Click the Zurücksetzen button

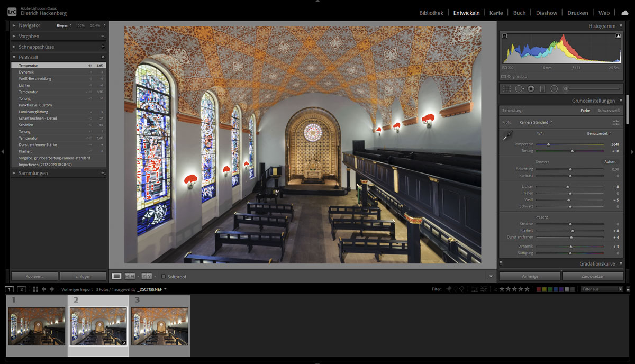click(x=592, y=276)
